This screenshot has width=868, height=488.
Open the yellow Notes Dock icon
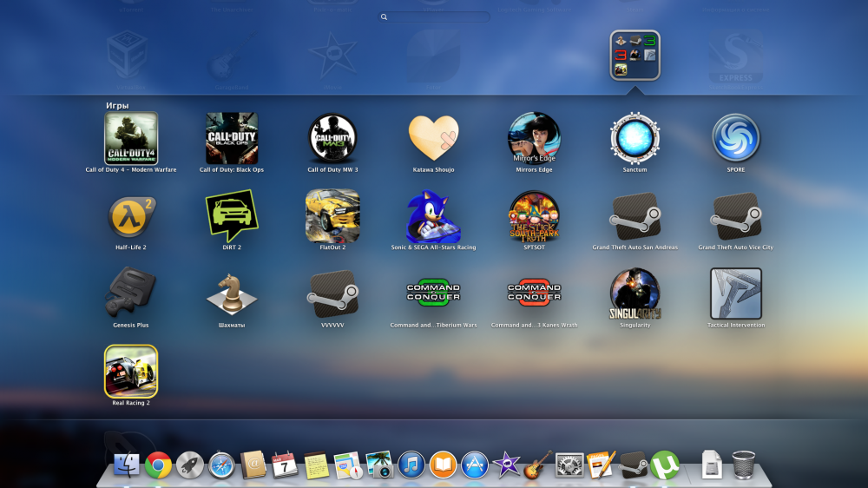click(x=317, y=465)
